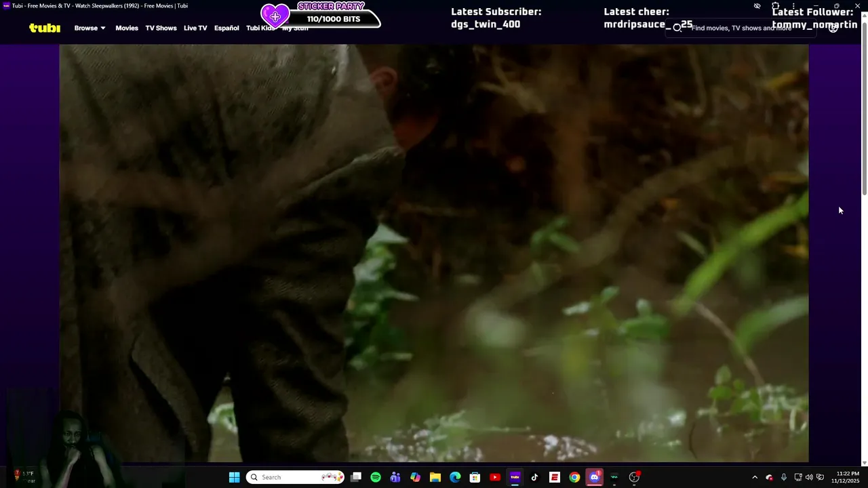Image resolution: width=868 pixels, height=488 pixels.
Task: Open Tubi Kids
Action: pos(260,28)
